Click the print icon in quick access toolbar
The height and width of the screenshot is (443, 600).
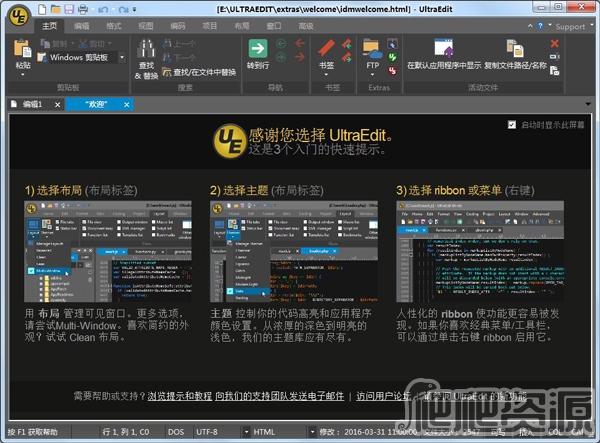[83, 9]
